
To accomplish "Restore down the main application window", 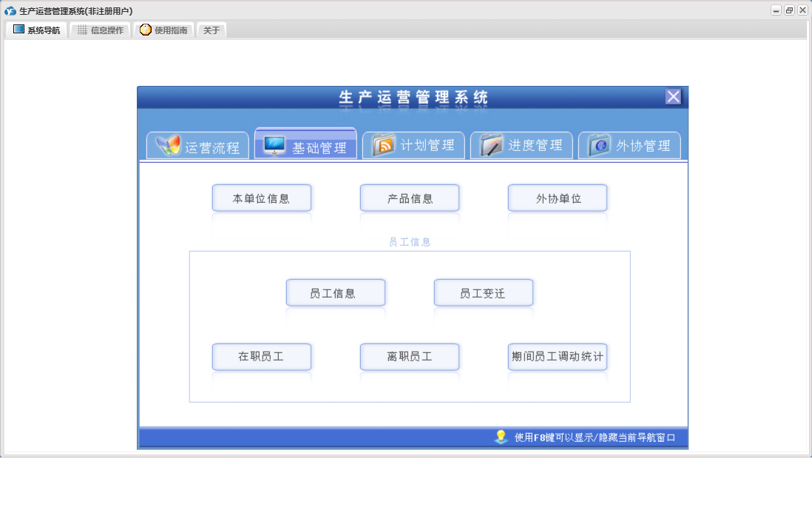I will 789,10.
